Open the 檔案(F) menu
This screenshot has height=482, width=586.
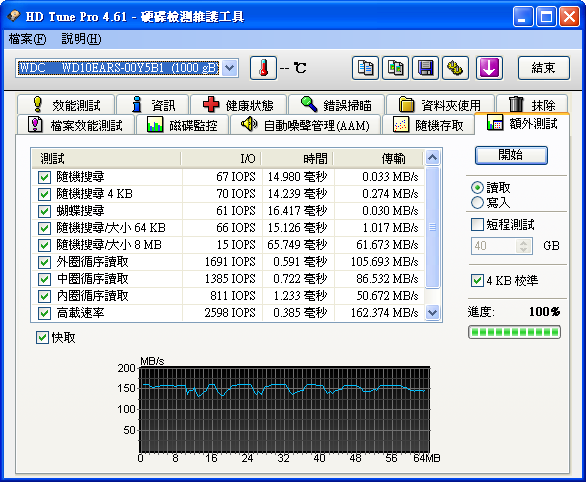click(x=27, y=39)
